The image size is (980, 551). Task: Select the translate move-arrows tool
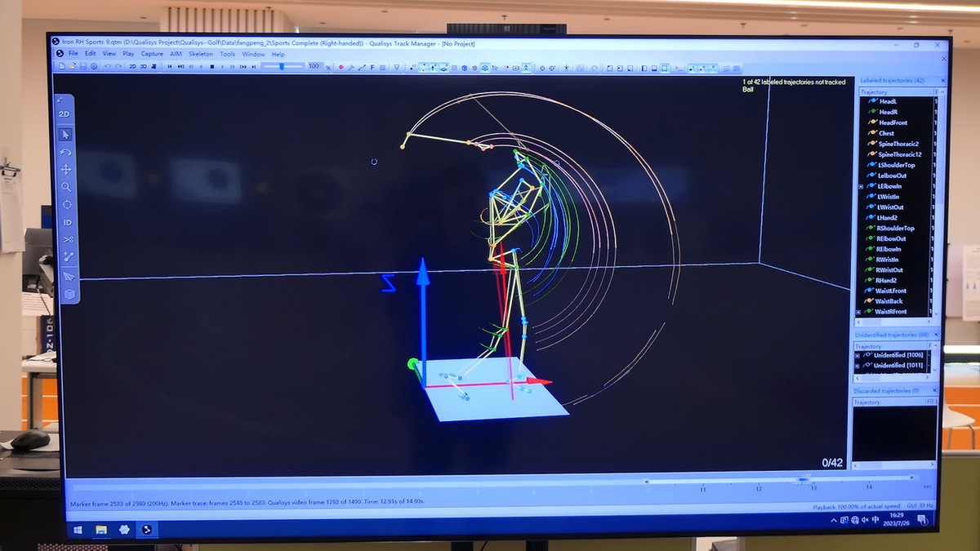[x=66, y=169]
